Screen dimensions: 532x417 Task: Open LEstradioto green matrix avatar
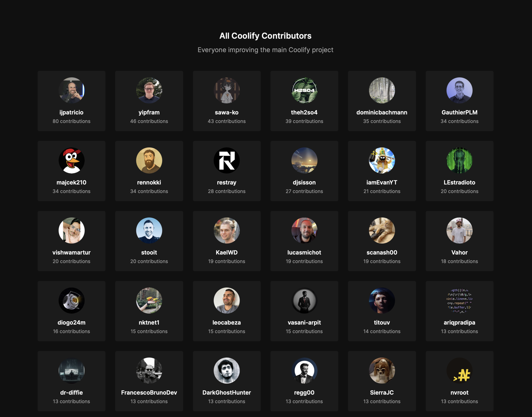point(459,160)
